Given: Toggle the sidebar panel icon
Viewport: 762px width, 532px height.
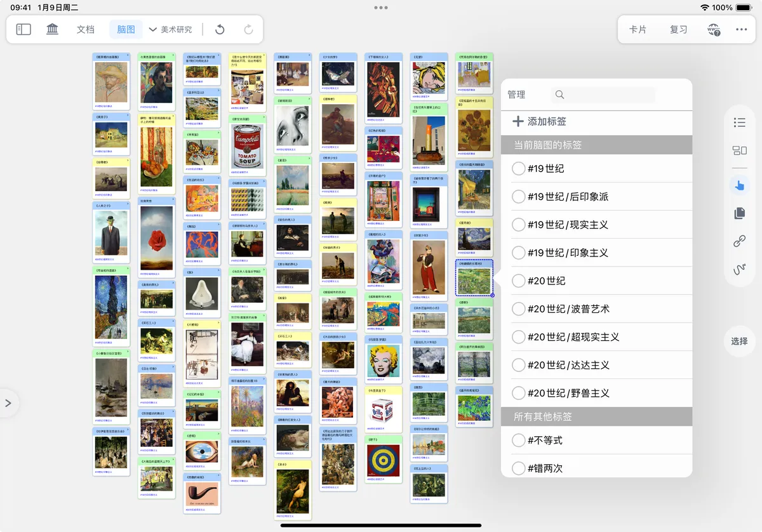Looking at the screenshot, I should (23, 29).
